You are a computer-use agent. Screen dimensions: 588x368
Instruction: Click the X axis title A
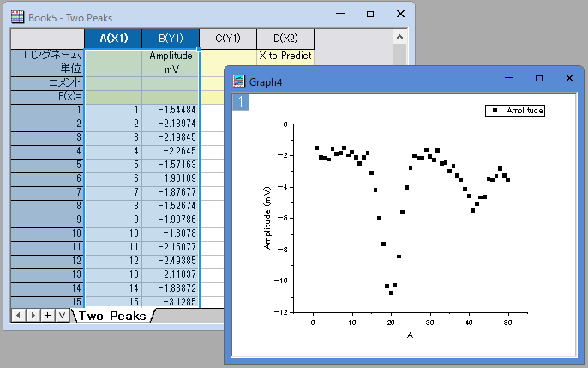[x=410, y=335]
